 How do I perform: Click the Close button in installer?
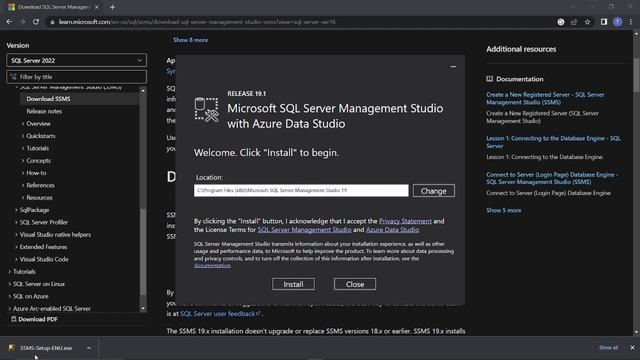pos(355,284)
